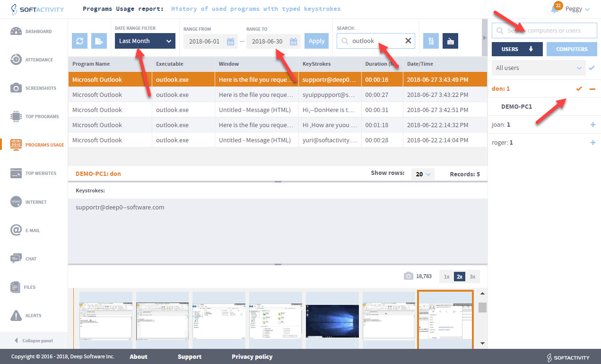Toggle the checkmark next to All users
This screenshot has height=364, width=601.
[x=592, y=68]
